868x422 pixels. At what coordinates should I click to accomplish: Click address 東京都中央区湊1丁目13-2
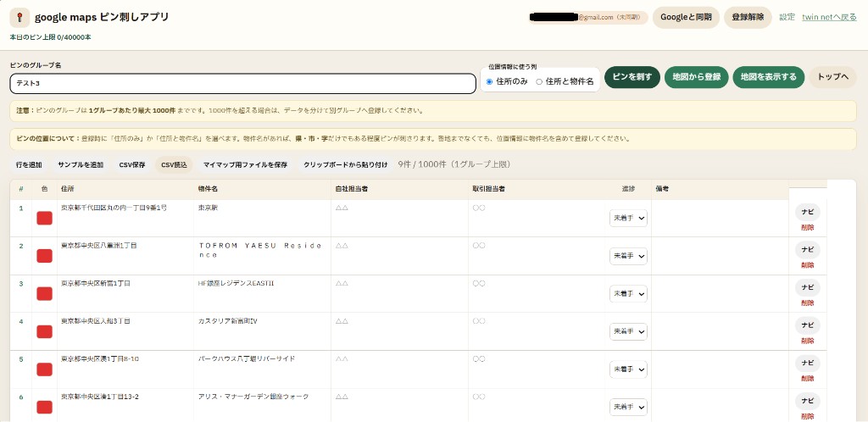click(x=100, y=397)
